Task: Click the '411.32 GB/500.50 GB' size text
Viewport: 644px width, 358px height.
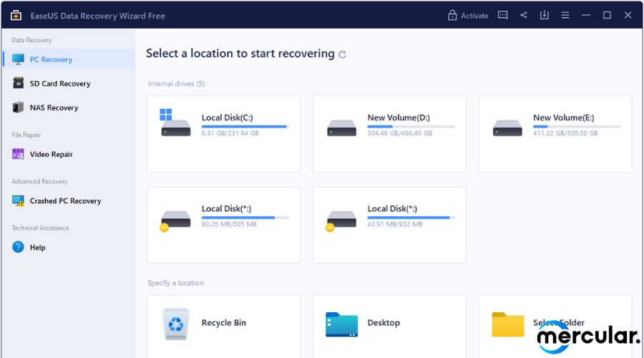Action: 565,133
